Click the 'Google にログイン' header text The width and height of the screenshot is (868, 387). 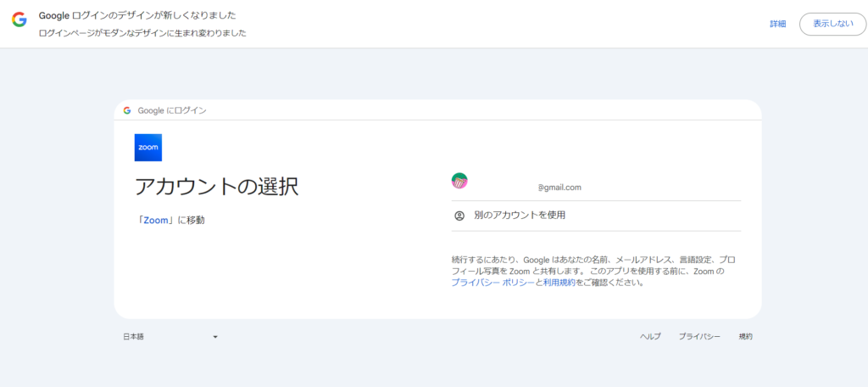(172, 110)
